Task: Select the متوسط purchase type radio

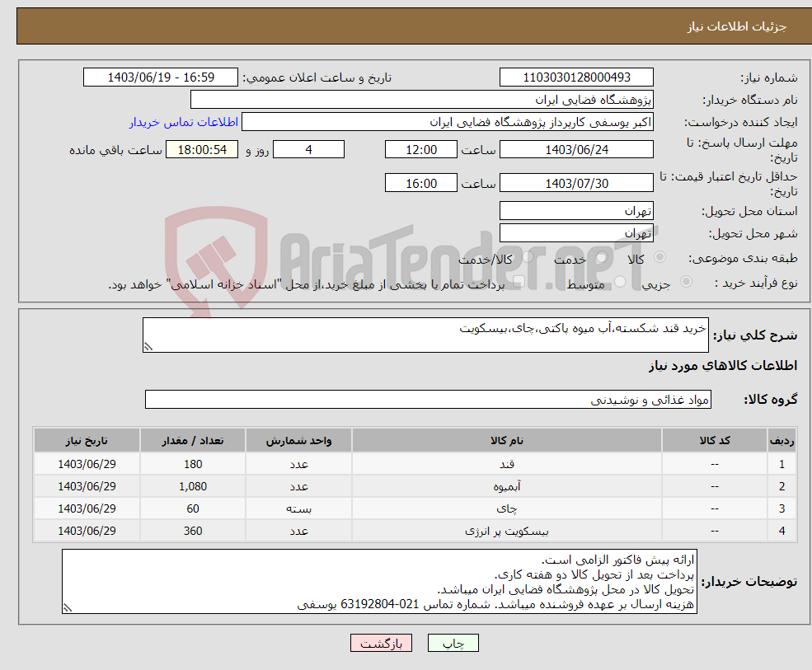Action: pyautogui.click(x=620, y=282)
